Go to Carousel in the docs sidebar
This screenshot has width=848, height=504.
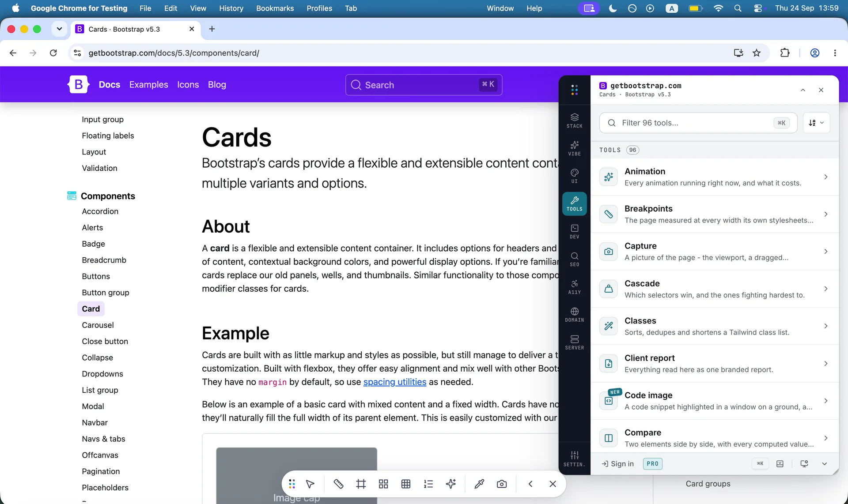coord(98,325)
